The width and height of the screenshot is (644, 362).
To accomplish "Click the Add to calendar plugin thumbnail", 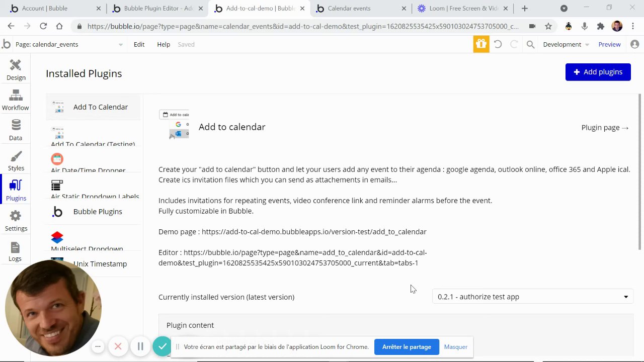I will pos(174,124).
